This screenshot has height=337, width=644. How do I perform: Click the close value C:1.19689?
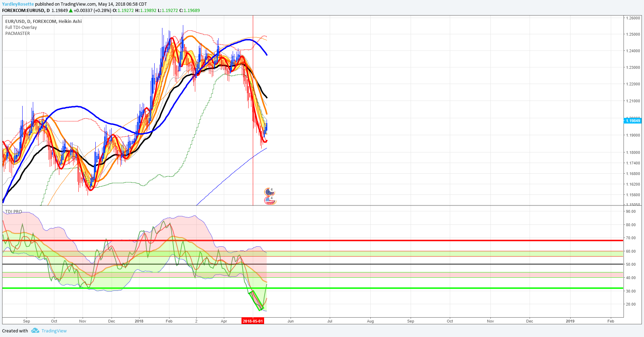(x=190, y=11)
